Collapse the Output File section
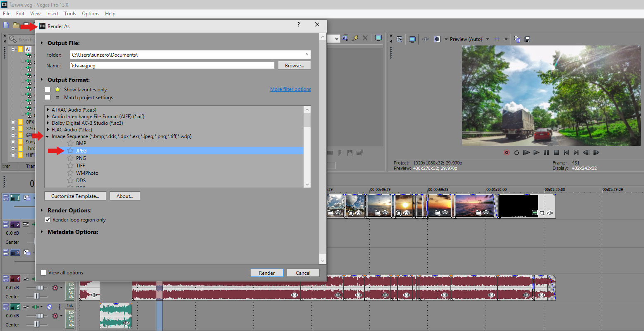644x331 pixels. point(41,43)
